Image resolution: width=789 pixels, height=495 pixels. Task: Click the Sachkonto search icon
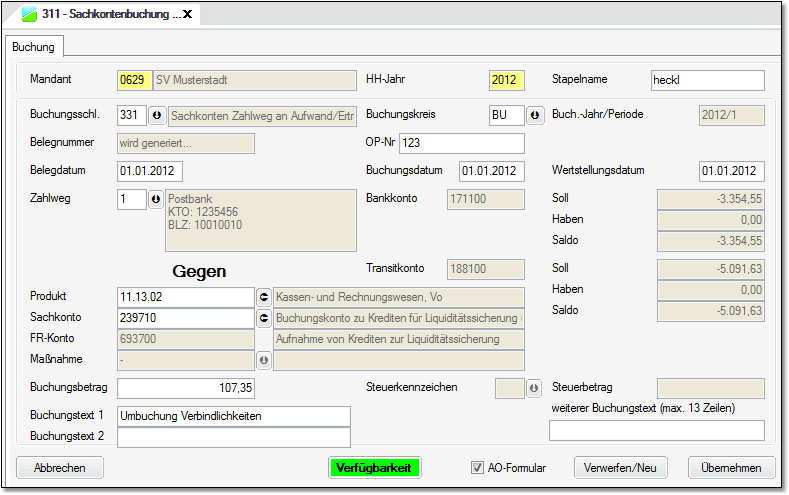[x=264, y=318]
